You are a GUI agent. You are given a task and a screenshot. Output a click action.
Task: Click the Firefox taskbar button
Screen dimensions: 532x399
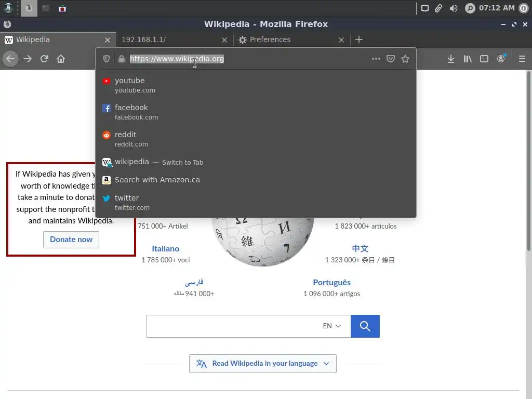tap(29, 8)
